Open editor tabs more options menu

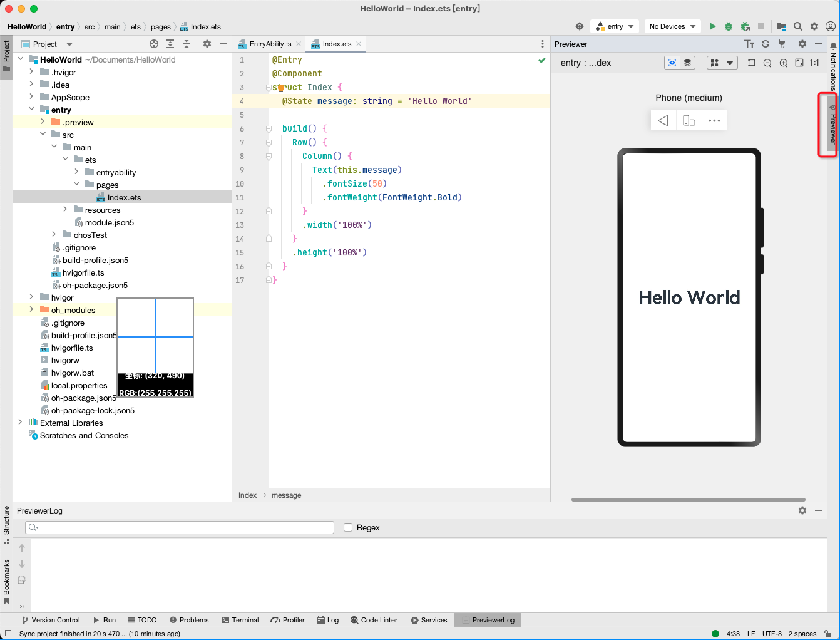[543, 44]
